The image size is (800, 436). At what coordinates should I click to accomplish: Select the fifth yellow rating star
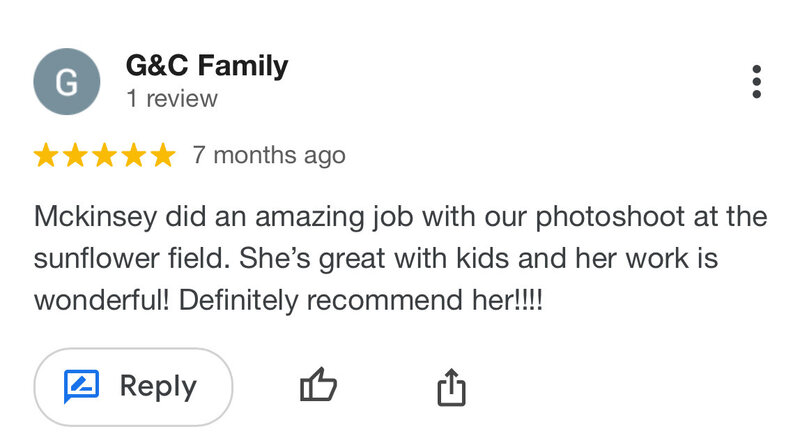pyautogui.click(x=163, y=155)
